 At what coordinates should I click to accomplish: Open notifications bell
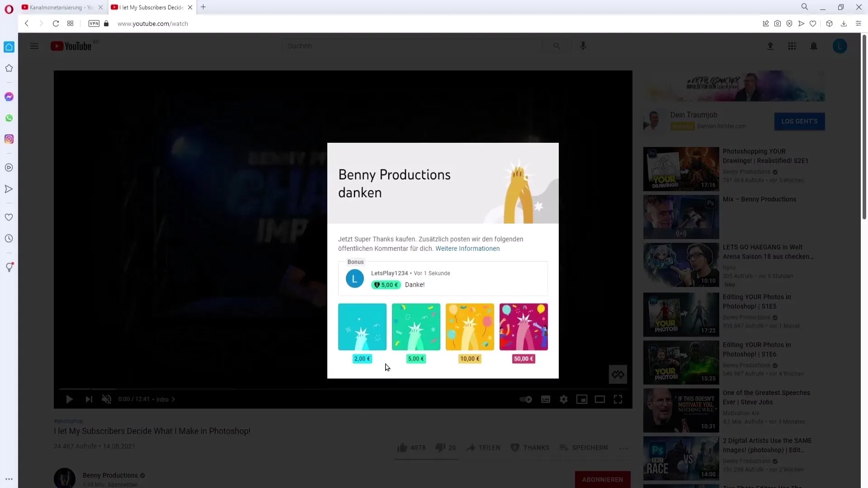814,46
